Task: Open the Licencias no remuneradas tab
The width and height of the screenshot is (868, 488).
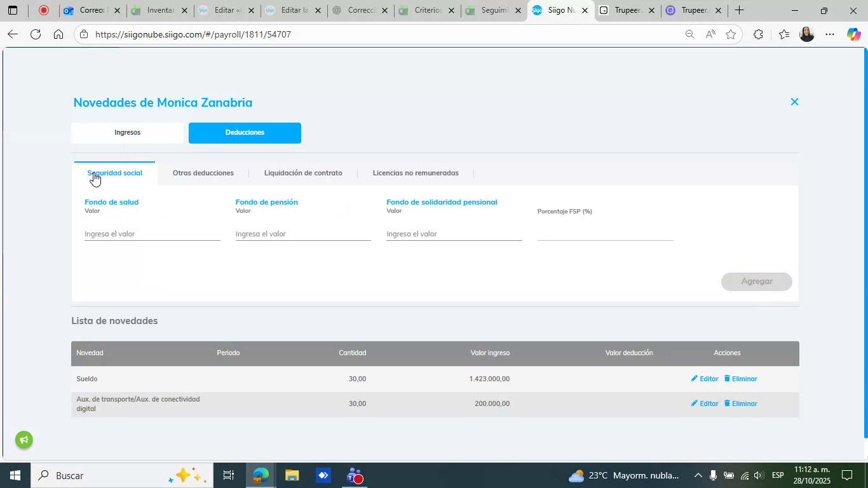Action: pos(416,173)
